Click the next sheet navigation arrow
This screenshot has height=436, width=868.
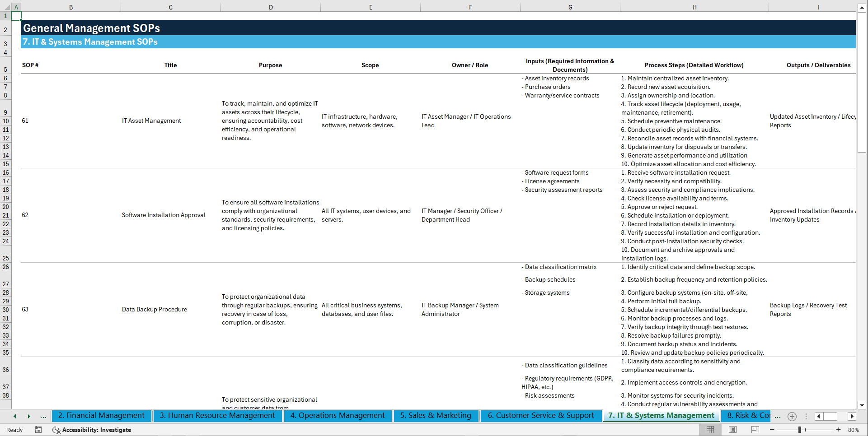29,416
